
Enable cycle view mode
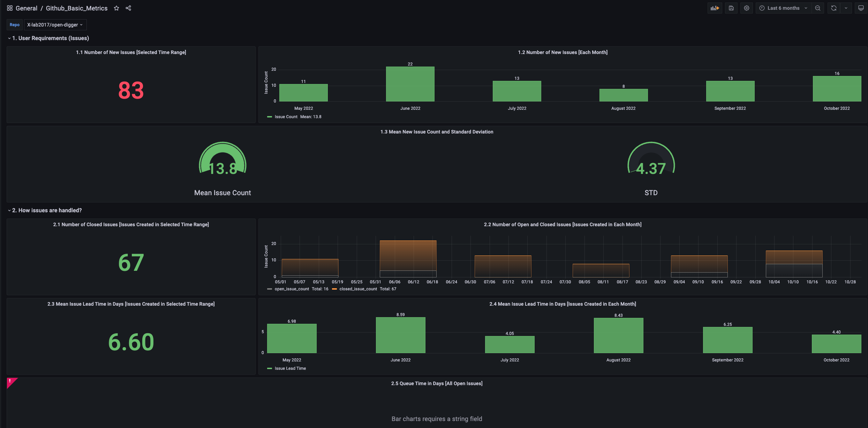pyautogui.click(x=861, y=8)
